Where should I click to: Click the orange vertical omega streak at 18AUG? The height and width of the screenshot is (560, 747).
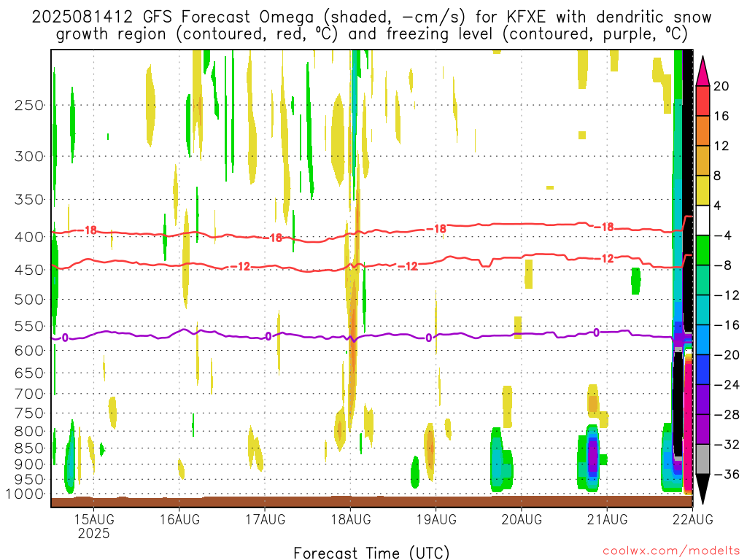[x=353, y=333]
